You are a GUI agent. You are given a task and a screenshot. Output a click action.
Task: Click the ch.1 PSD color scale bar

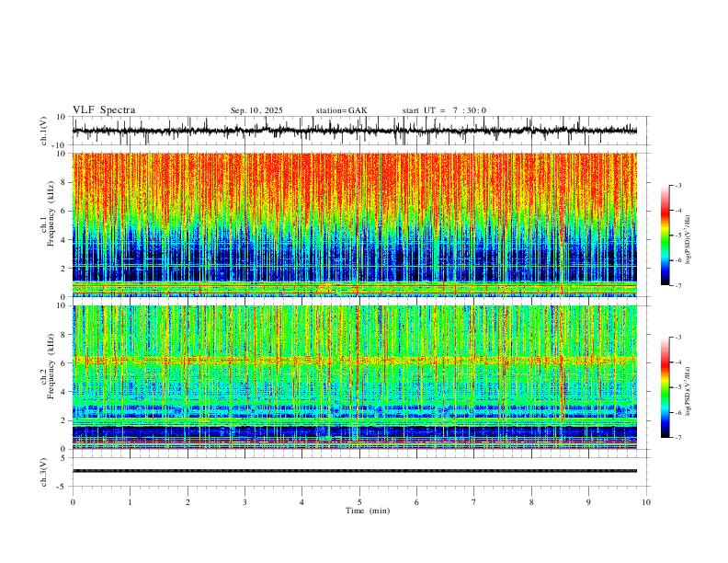coord(665,236)
